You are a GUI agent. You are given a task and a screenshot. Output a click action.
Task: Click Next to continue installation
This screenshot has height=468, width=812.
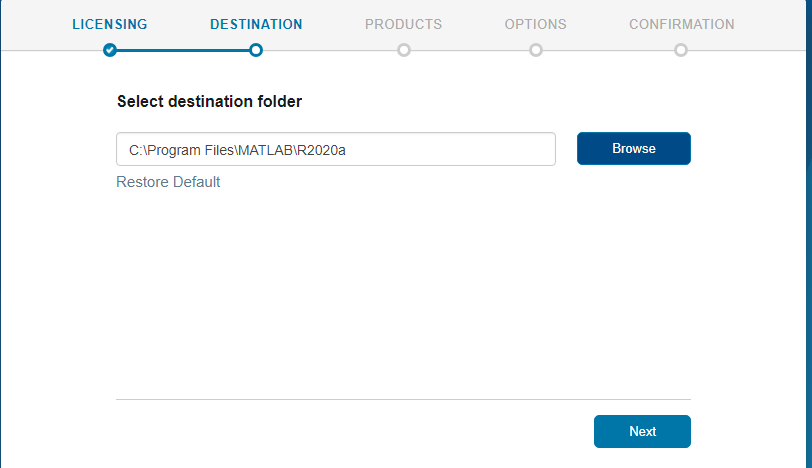(642, 431)
